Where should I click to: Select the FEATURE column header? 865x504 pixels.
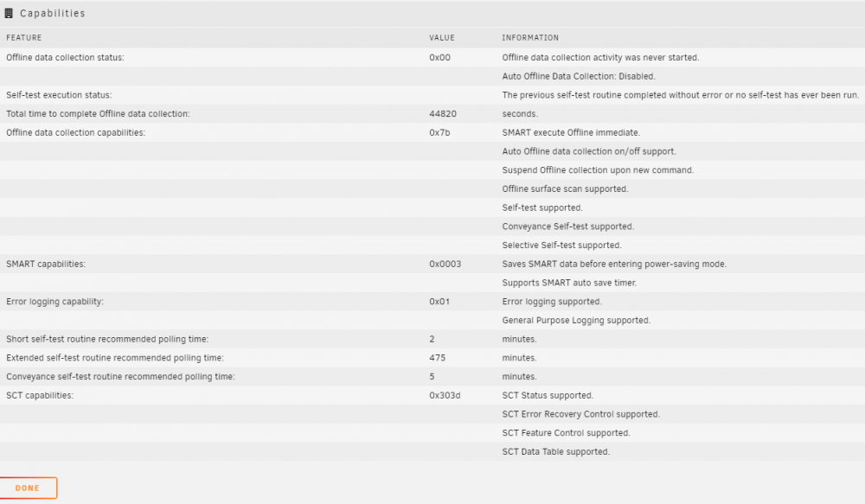point(23,37)
